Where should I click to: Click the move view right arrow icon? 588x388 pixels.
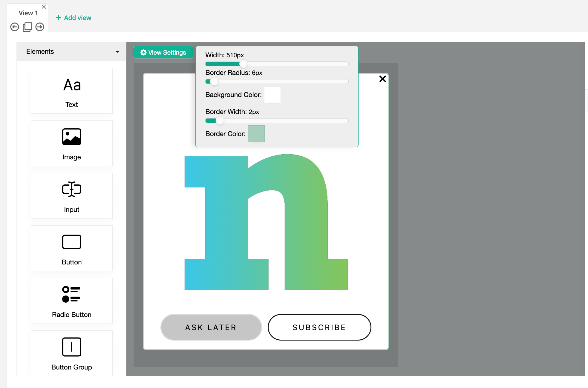coord(40,27)
